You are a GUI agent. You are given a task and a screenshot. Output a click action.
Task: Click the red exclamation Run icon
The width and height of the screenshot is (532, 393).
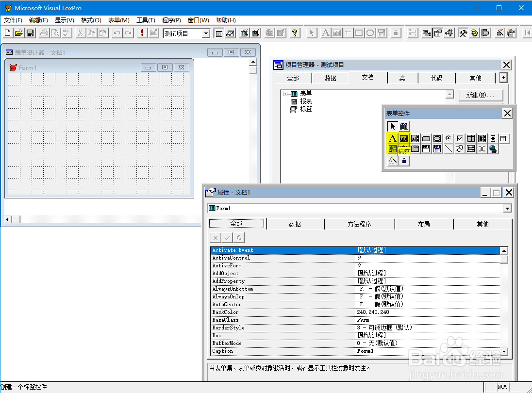click(x=142, y=33)
